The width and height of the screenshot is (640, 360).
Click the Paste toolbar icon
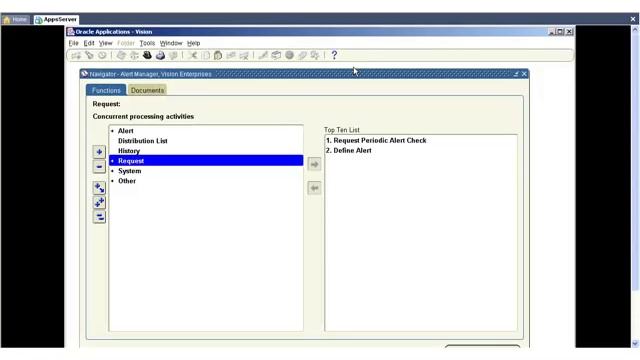(x=218, y=56)
